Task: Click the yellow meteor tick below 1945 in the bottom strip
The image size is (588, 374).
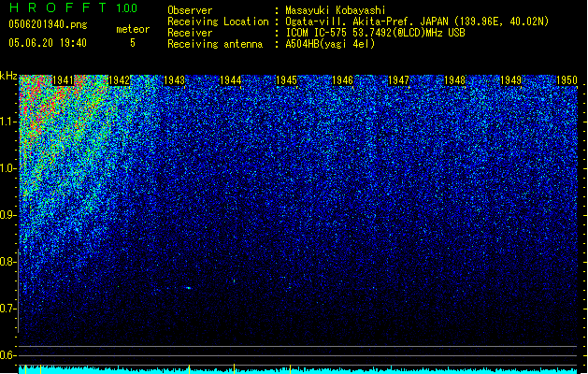Action: click(290, 369)
